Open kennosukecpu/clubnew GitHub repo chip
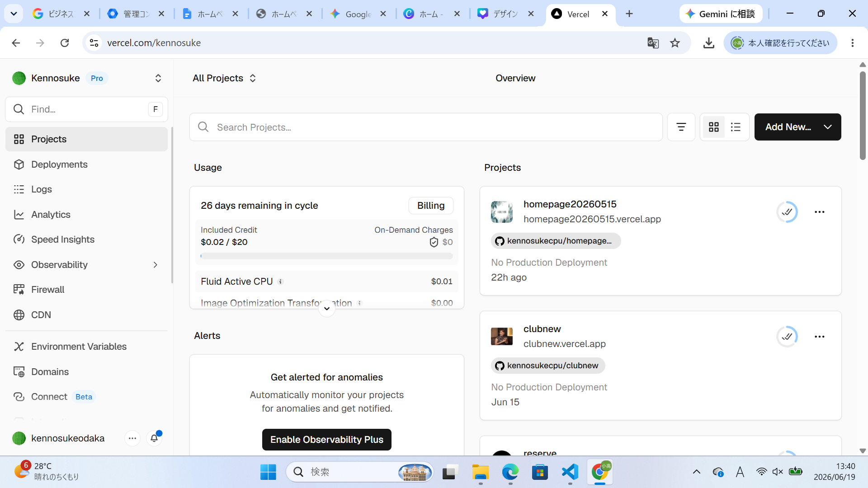868x488 pixels. [x=548, y=366]
